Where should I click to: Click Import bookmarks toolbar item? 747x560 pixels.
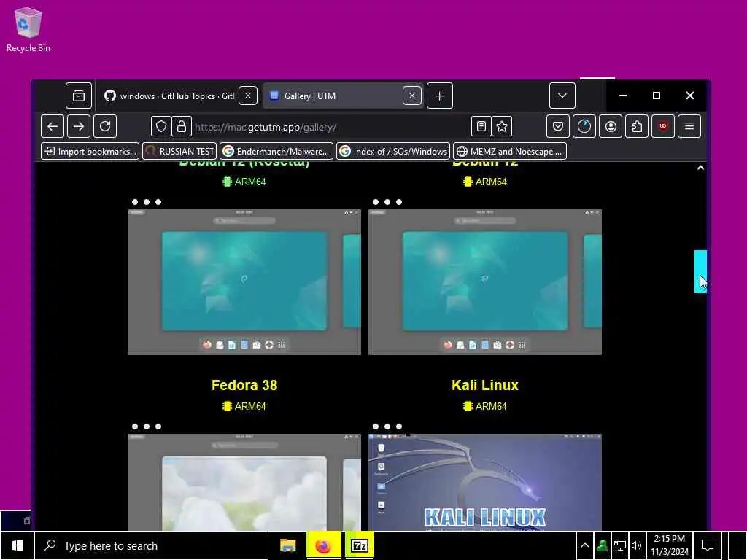click(x=90, y=152)
